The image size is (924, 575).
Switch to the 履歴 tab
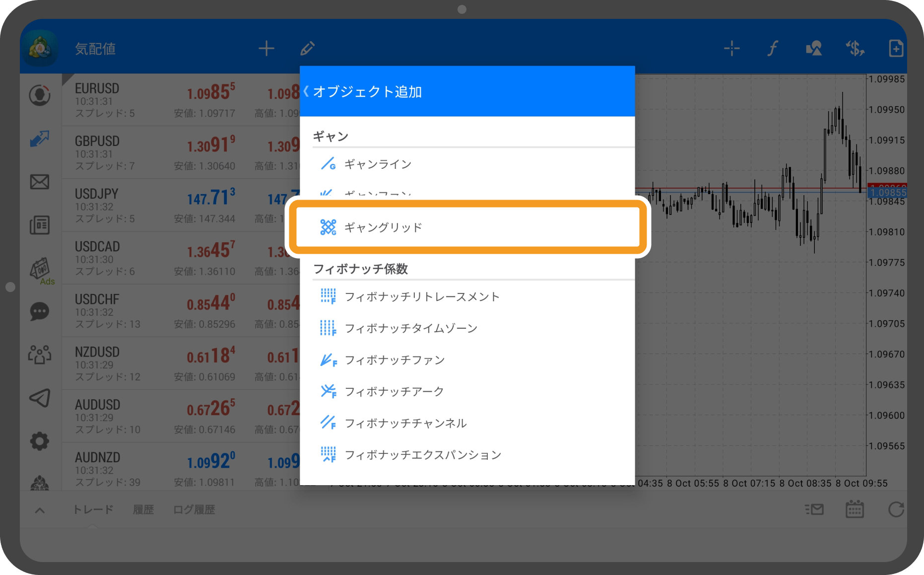143,509
